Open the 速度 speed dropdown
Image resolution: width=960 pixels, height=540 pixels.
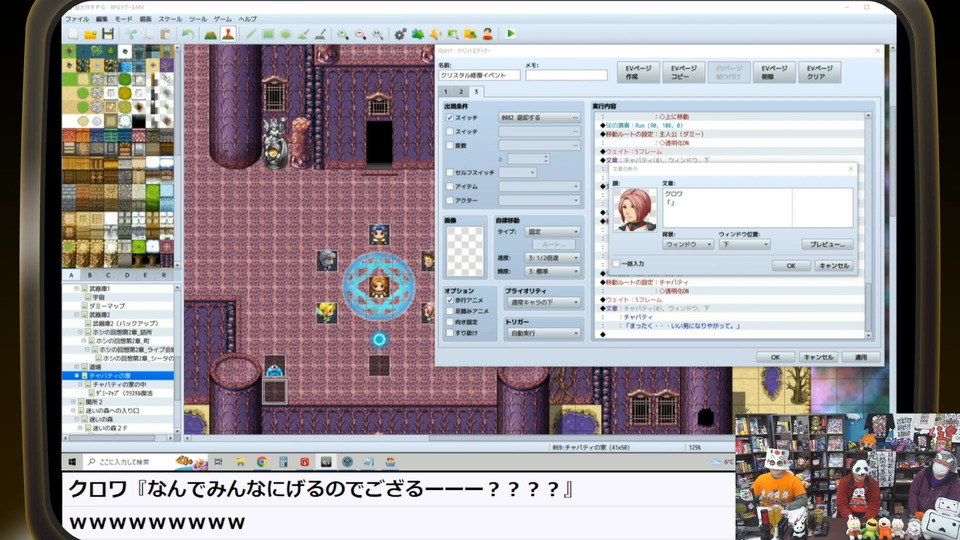click(553, 258)
